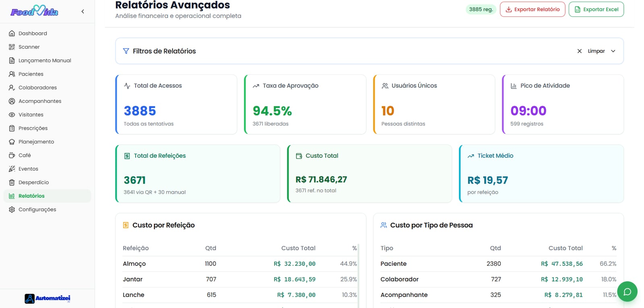Click the Custo Total value R$ 71.846,27
Screen dimensions: 644x308
pos(321,179)
